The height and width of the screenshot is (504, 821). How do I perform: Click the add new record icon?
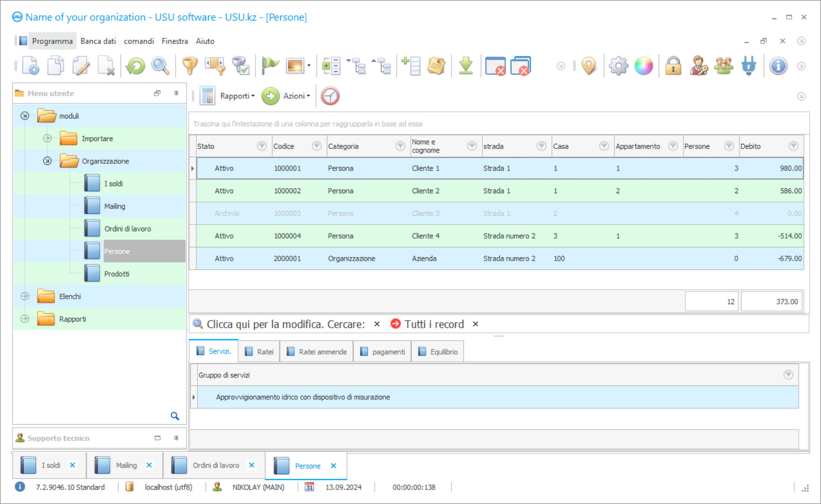click(x=30, y=66)
